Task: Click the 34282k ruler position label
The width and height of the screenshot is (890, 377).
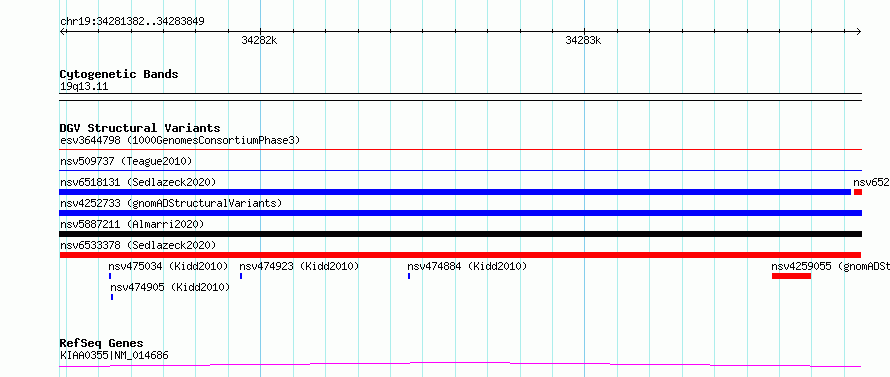Action: pyautogui.click(x=260, y=40)
